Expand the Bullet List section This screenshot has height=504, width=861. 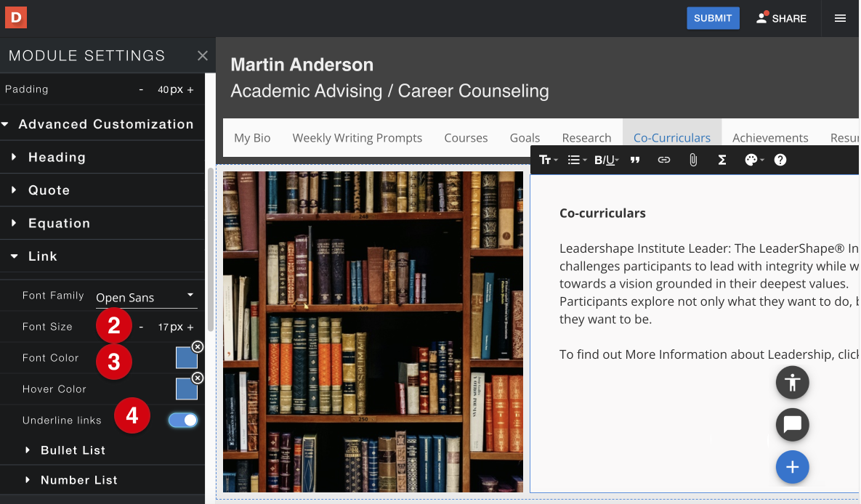102,450
